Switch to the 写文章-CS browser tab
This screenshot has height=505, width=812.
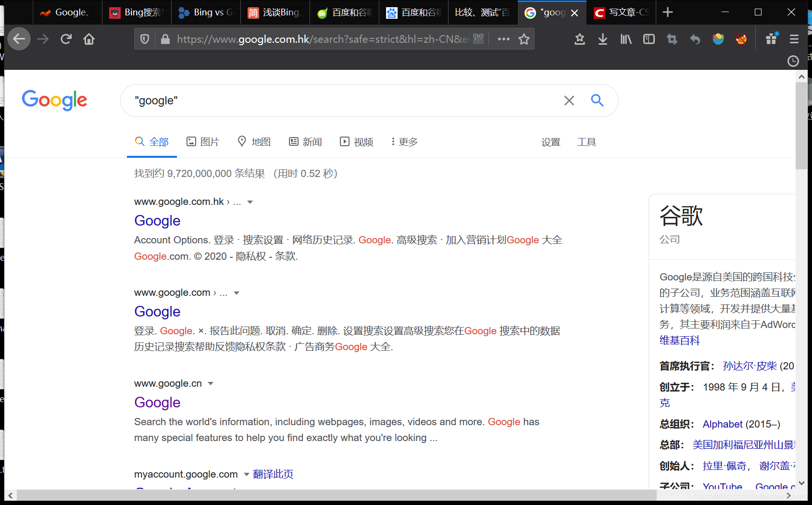coord(621,13)
